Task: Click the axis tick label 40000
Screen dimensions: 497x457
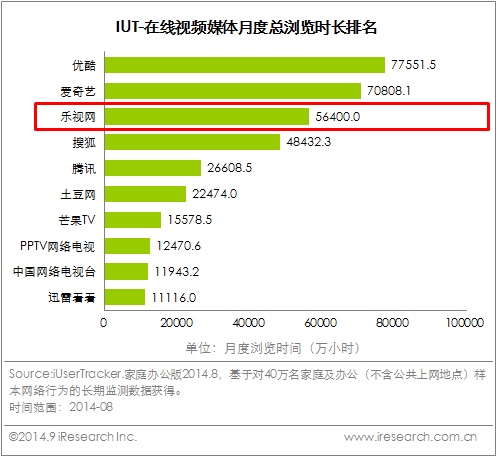Action: tap(249, 323)
